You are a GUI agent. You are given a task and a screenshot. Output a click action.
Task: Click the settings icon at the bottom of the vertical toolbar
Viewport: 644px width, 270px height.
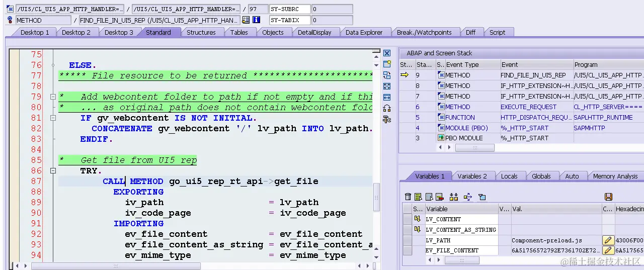pos(387,119)
